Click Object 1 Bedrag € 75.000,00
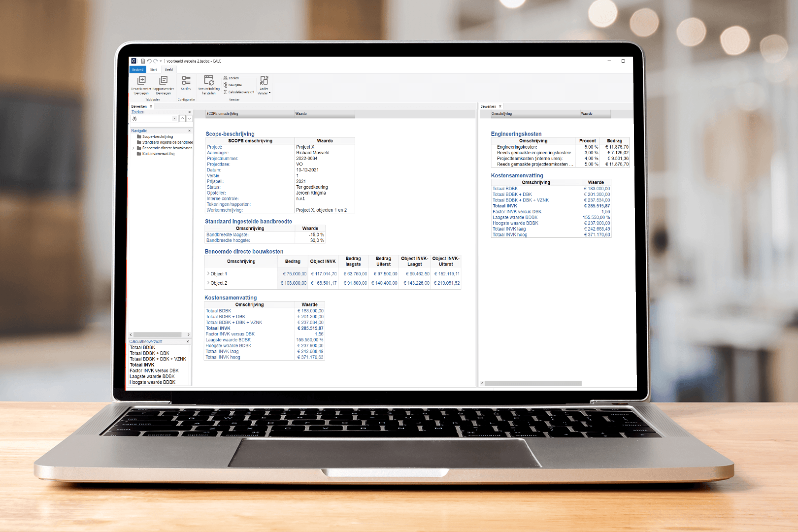Screen dimensions: 798x532 295,274
